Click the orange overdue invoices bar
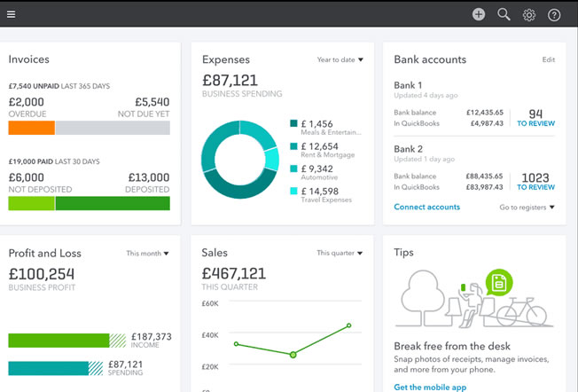 tap(31, 128)
